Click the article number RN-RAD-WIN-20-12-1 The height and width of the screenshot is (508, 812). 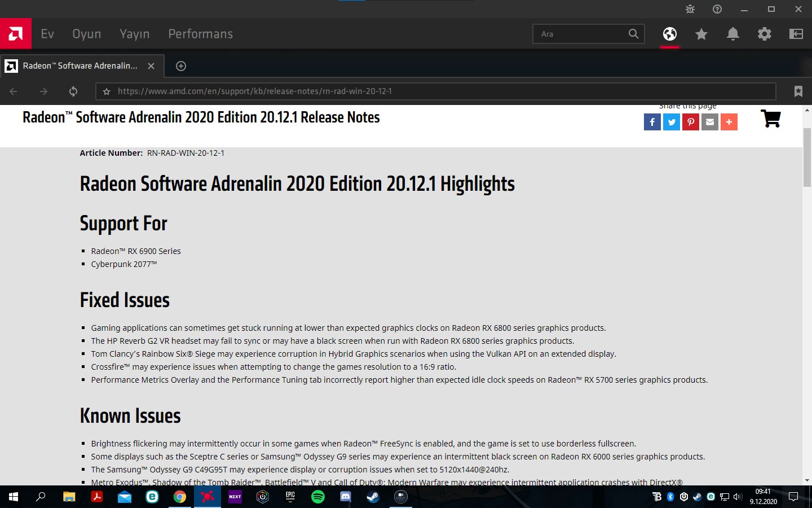tap(186, 153)
